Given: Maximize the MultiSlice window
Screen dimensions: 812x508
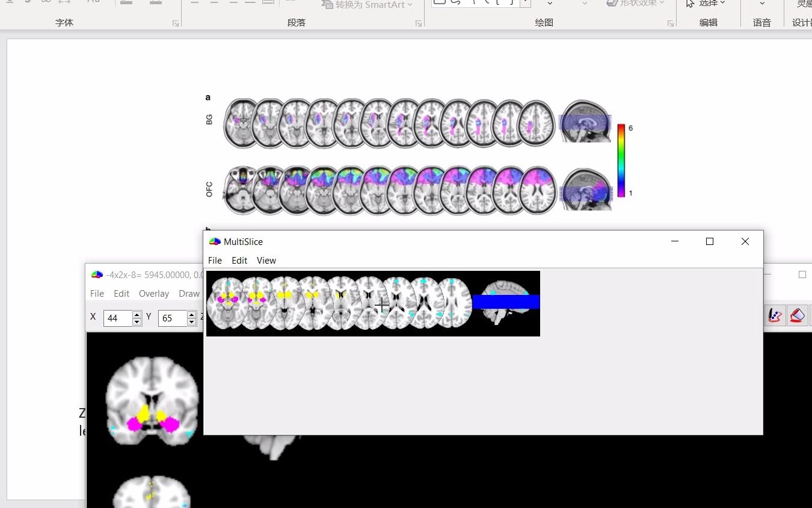Looking at the screenshot, I should 710,241.
